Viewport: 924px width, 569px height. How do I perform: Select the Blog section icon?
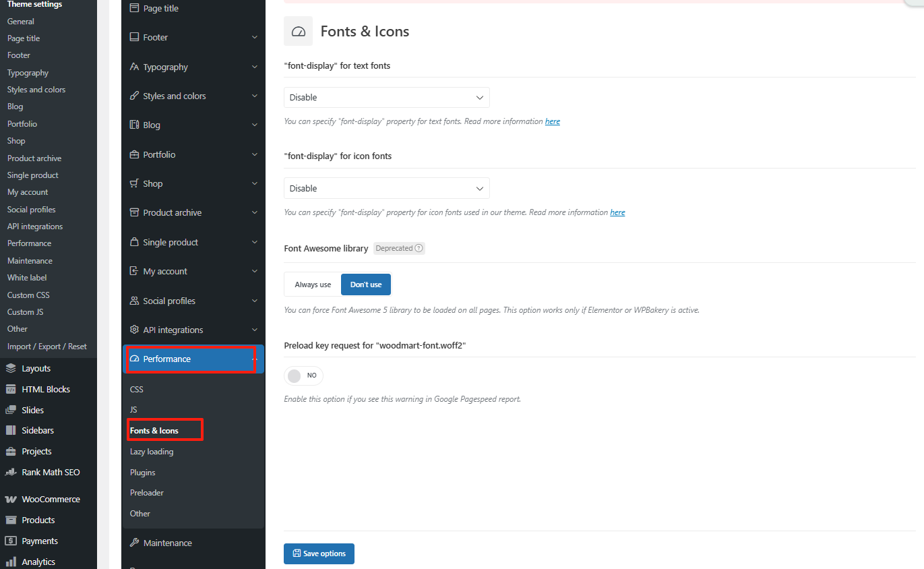[134, 125]
